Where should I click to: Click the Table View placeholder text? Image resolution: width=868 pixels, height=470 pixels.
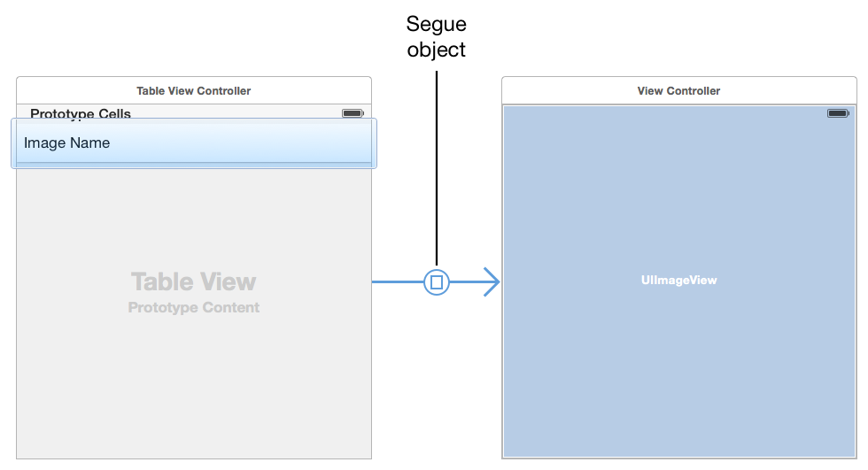[x=193, y=281]
